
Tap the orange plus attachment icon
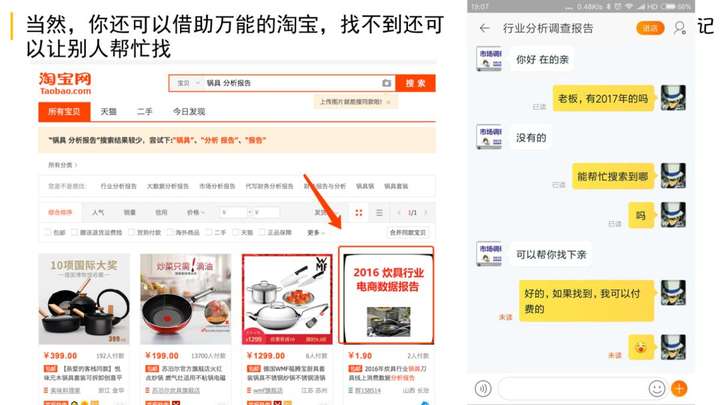(679, 388)
